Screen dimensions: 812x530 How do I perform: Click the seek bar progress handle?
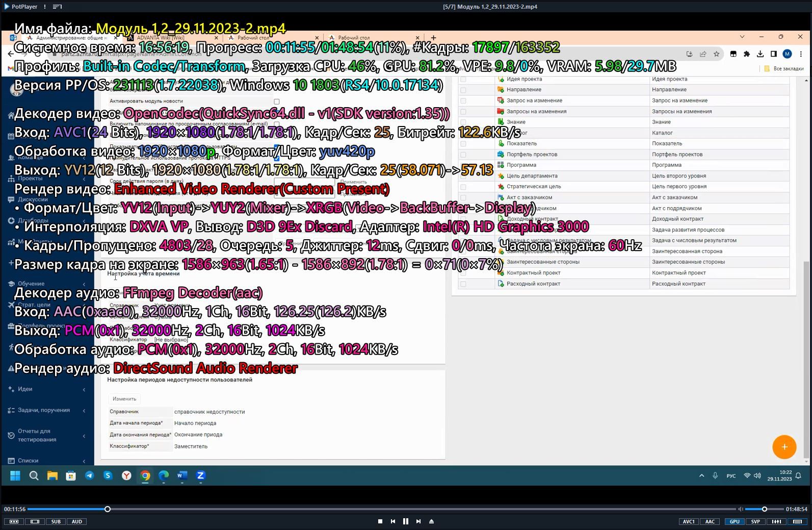pyautogui.click(x=108, y=509)
